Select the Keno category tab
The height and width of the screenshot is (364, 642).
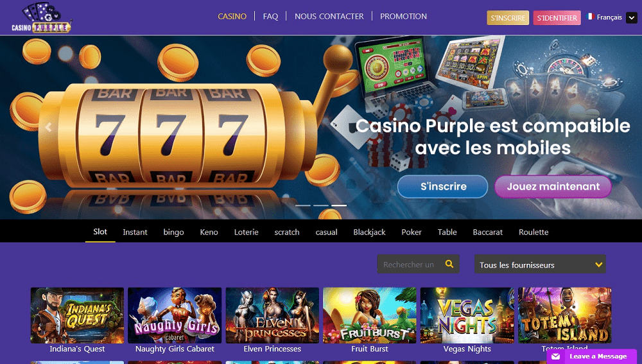pos(209,232)
